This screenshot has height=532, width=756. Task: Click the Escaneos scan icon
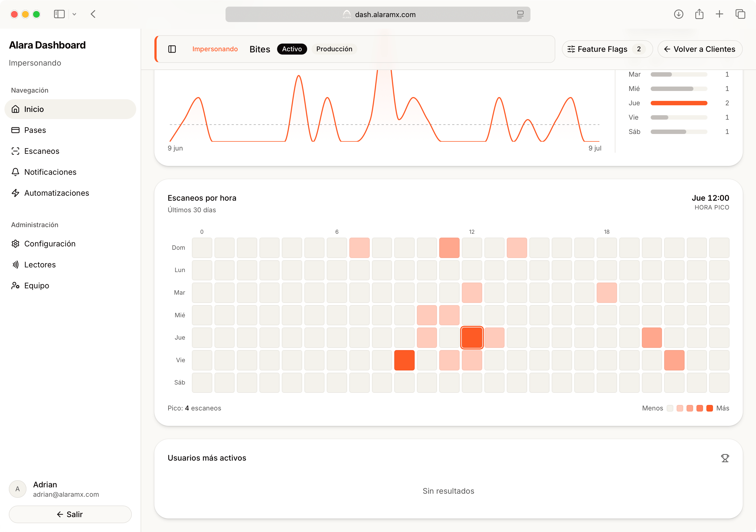(x=15, y=151)
